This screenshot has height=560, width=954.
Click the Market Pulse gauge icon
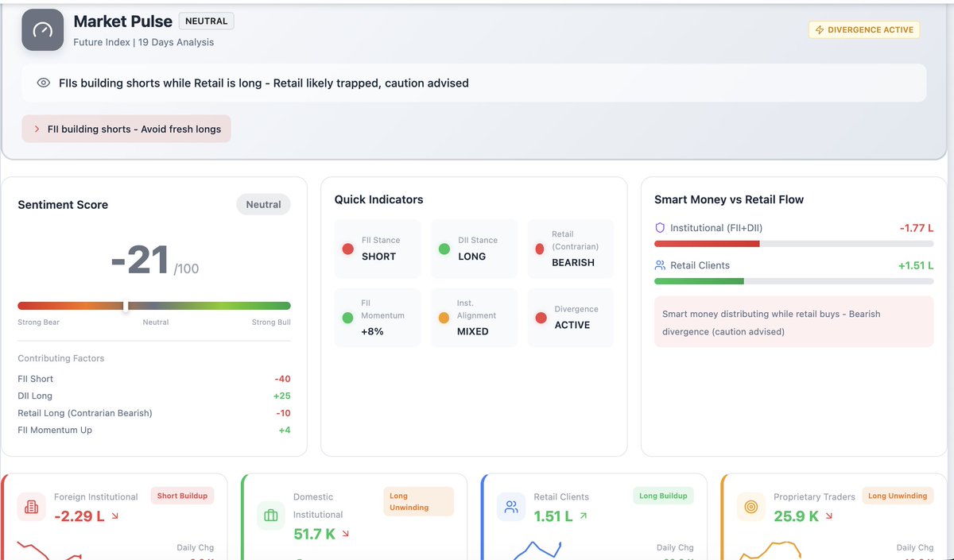42,30
